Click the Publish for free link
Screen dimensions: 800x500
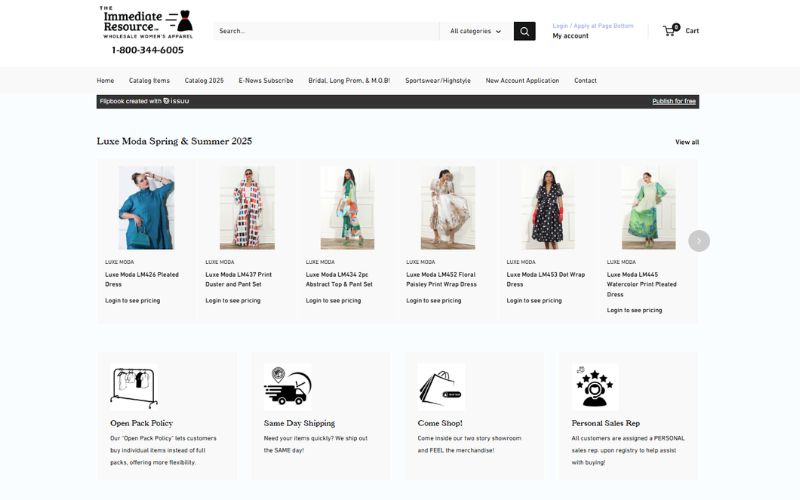pos(674,102)
